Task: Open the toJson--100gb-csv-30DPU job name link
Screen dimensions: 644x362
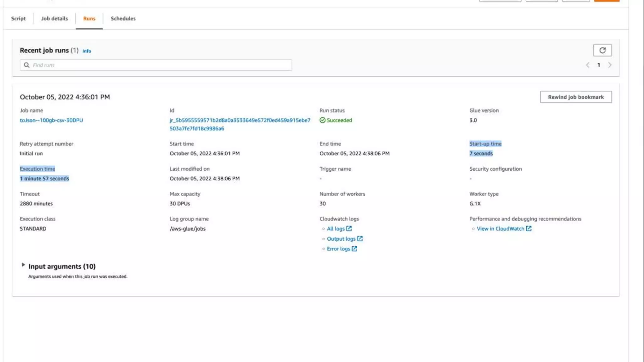Action: [x=51, y=120]
